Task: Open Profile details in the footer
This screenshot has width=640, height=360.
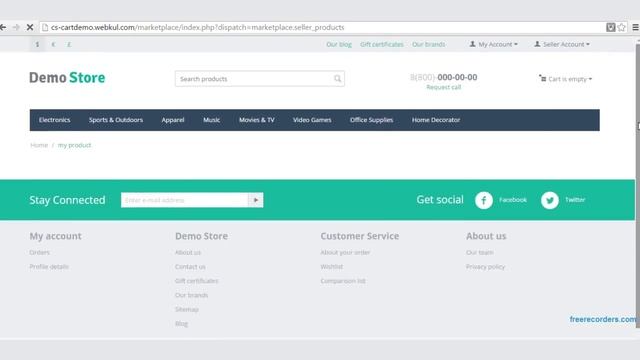Action: (x=49, y=267)
